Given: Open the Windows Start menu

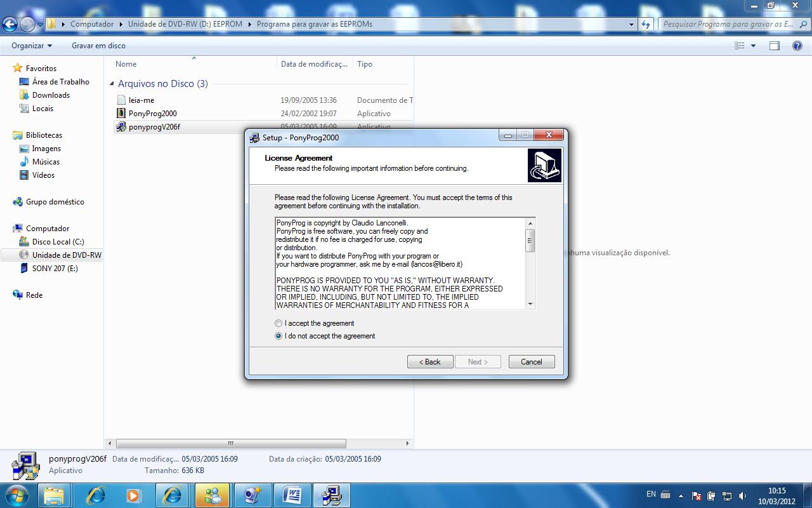Looking at the screenshot, I should coord(16,495).
